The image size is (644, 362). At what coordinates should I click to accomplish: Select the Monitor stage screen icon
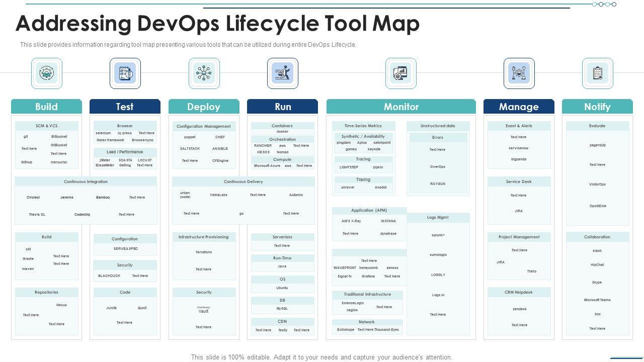tap(401, 73)
